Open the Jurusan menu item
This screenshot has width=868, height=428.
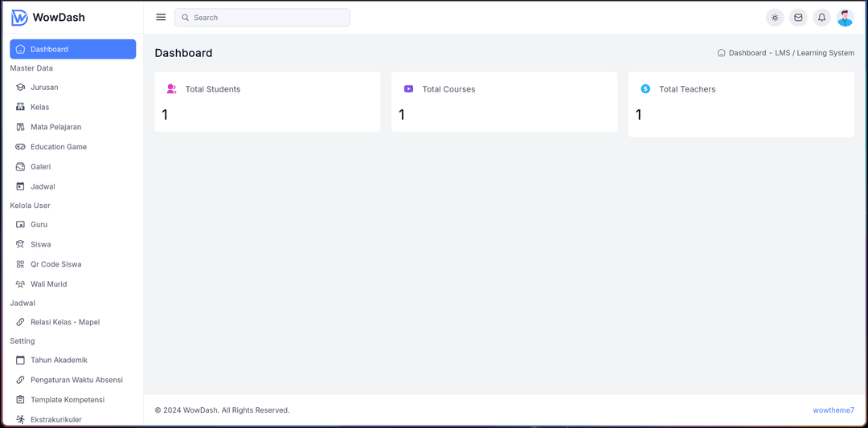[73, 88]
